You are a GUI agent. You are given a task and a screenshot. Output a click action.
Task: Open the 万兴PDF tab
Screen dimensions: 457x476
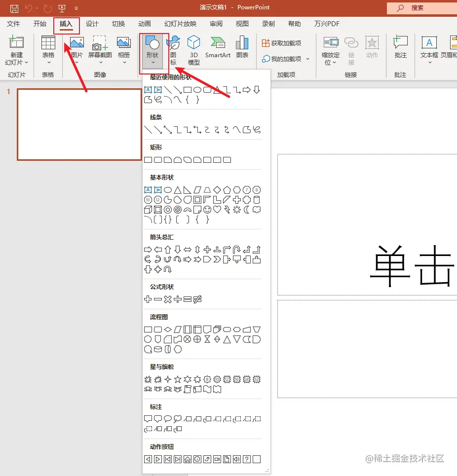[x=327, y=24]
